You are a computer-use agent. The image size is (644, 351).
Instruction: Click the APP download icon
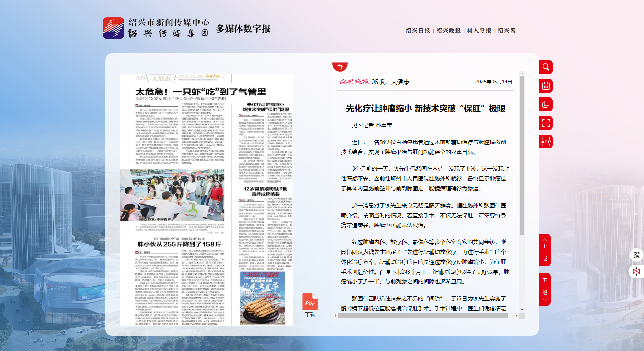(x=546, y=142)
